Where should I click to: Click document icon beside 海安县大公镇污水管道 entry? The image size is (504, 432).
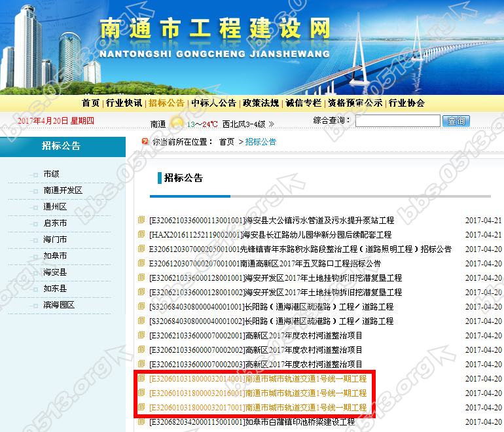(141, 220)
